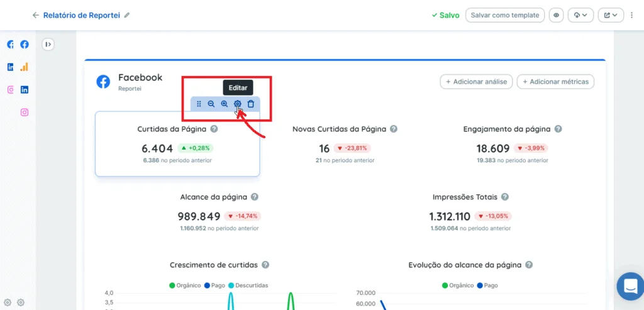Click the 6.404 page likes value

click(x=157, y=148)
